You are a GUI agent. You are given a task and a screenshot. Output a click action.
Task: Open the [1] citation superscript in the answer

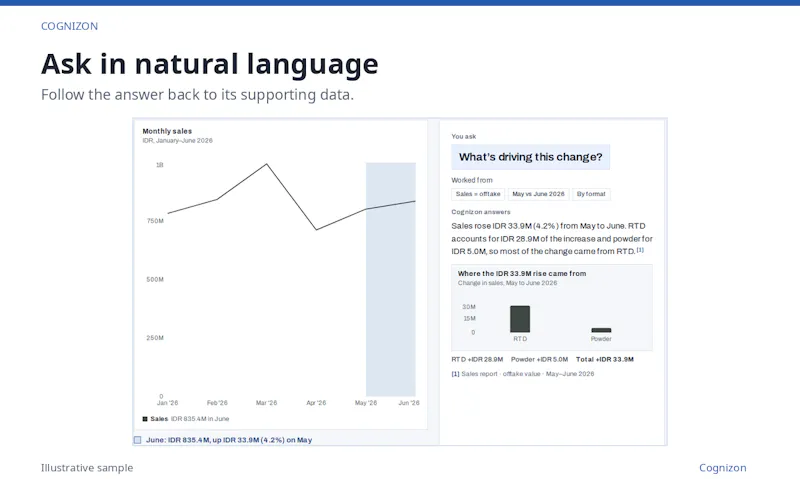(x=640, y=250)
